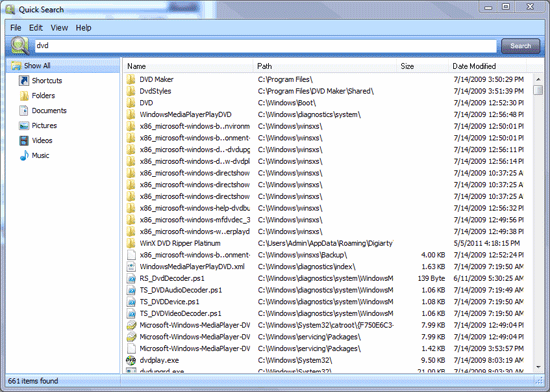Click the Pictures filter icon
Viewport: 550px width, 392px height.
coord(24,126)
